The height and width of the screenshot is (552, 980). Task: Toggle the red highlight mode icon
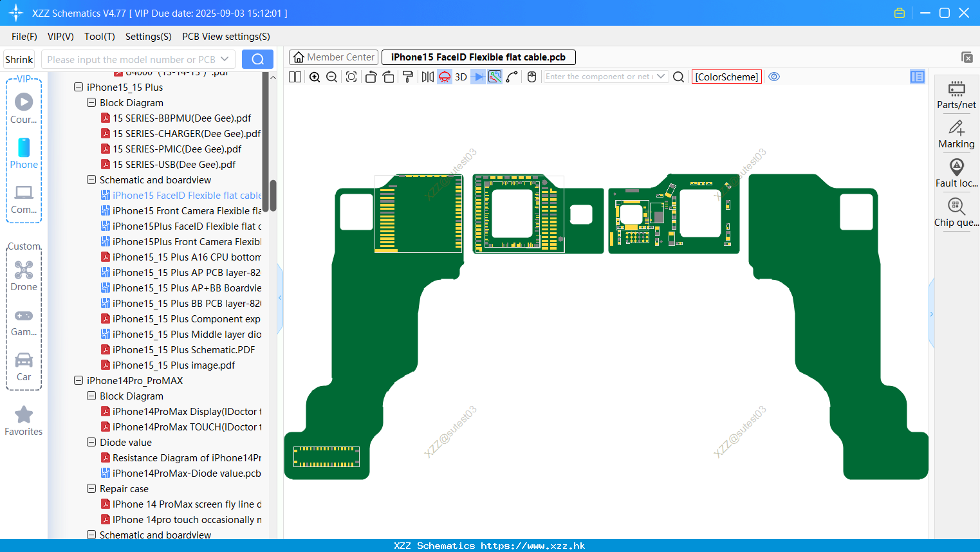click(x=445, y=77)
